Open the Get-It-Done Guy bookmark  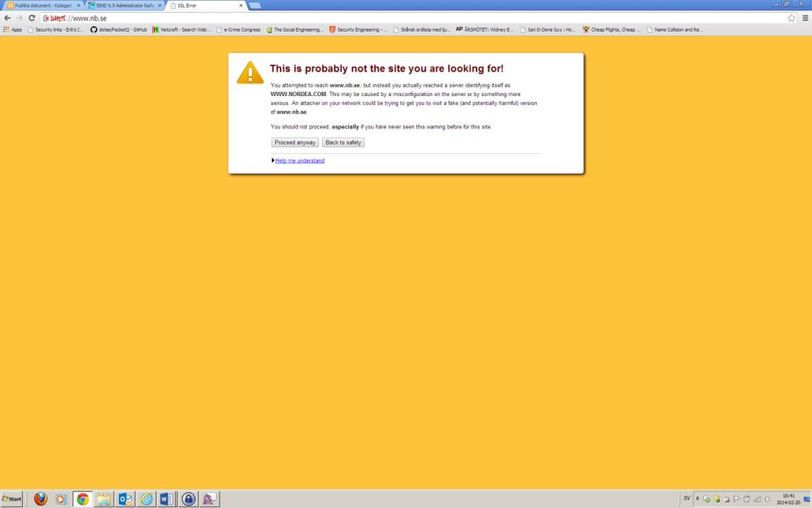click(x=547, y=29)
